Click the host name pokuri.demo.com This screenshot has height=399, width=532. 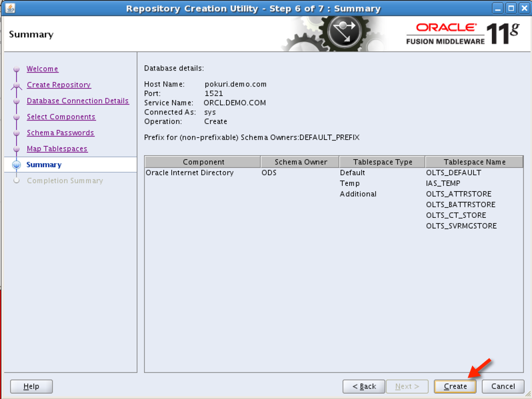[235, 84]
